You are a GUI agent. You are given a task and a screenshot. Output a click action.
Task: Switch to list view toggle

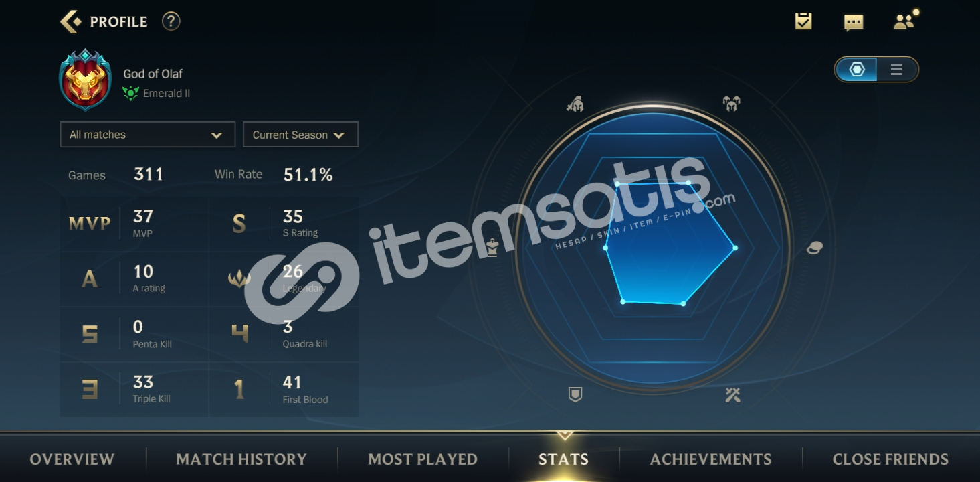pos(896,70)
